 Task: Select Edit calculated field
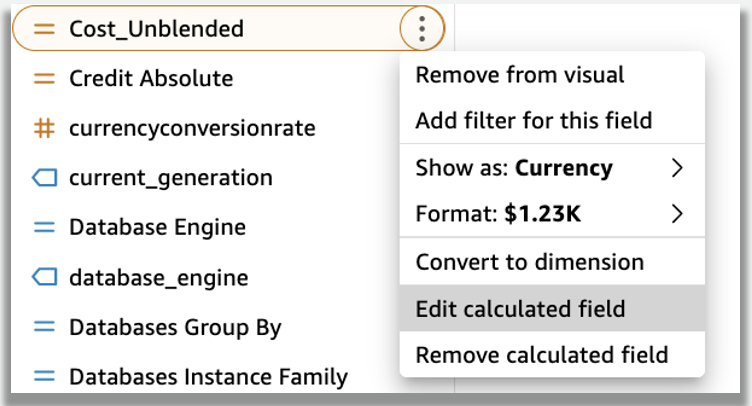pos(552,308)
